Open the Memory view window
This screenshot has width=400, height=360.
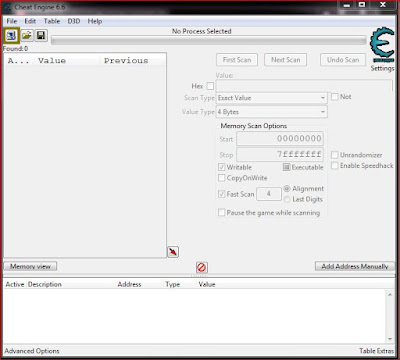(x=30, y=266)
